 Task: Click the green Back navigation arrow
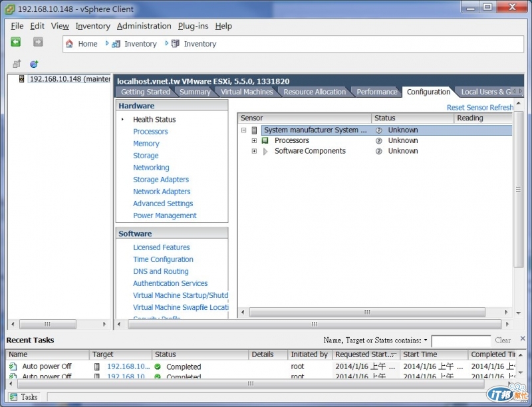point(15,42)
